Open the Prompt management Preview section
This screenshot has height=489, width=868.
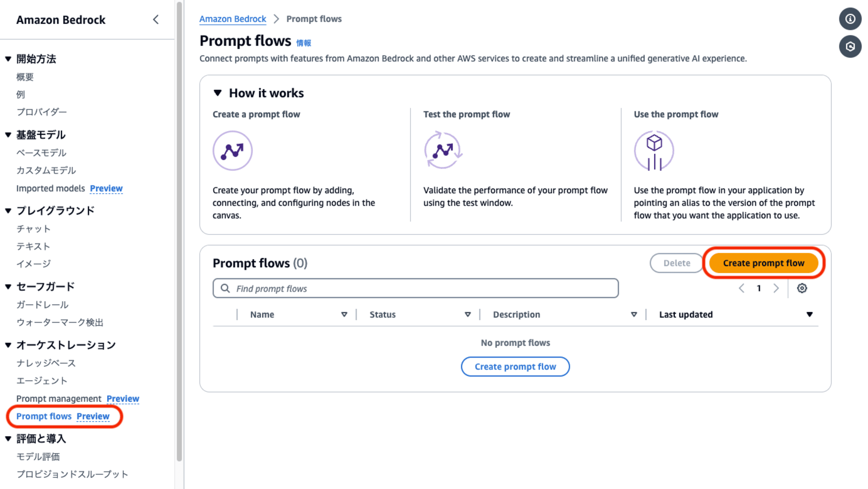(59, 398)
